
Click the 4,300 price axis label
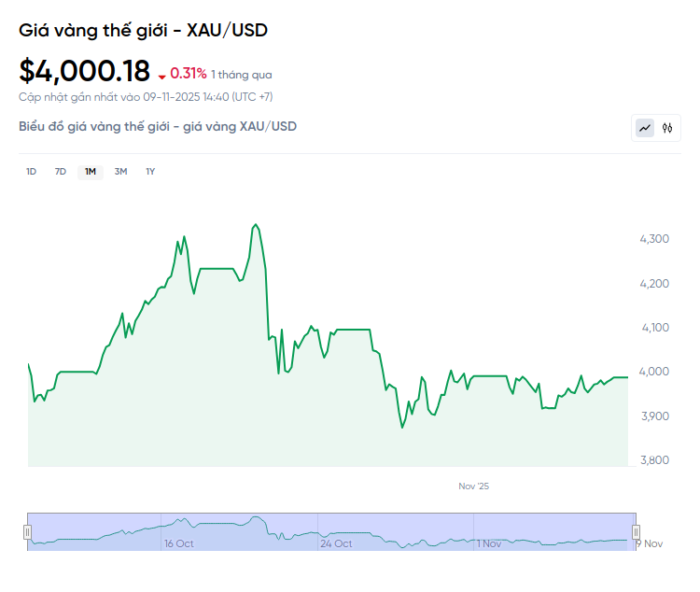[653, 239]
